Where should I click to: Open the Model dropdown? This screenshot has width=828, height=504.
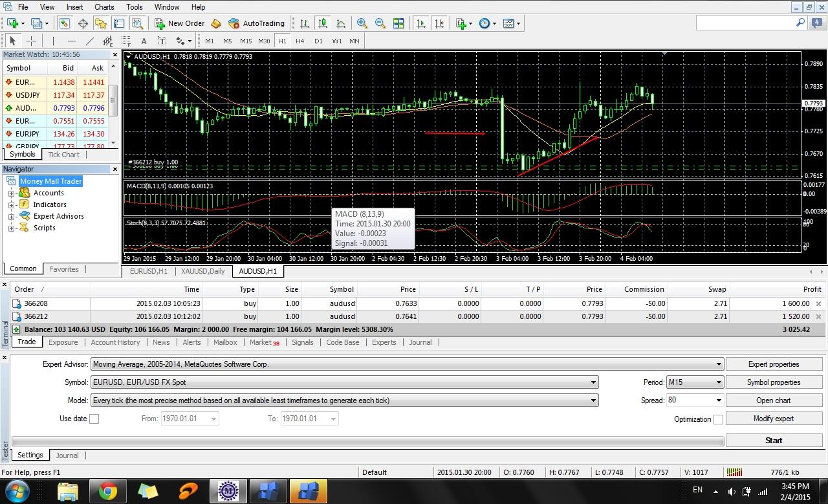(593, 400)
